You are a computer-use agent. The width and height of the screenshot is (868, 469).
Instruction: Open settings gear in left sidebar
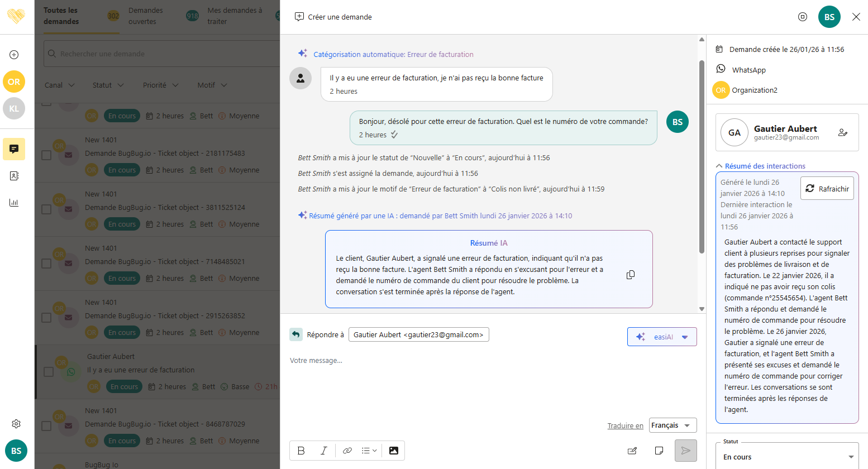[x=16, y=424]
